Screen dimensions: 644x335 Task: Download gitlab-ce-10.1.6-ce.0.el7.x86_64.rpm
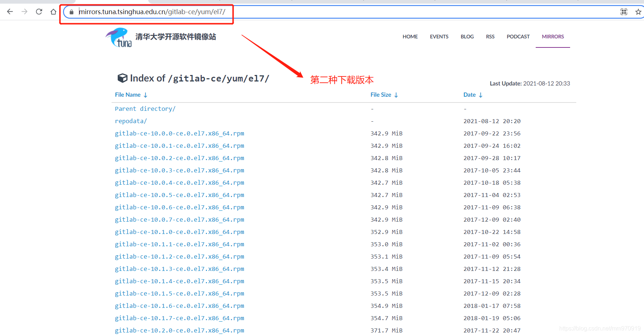click(180, 306)
